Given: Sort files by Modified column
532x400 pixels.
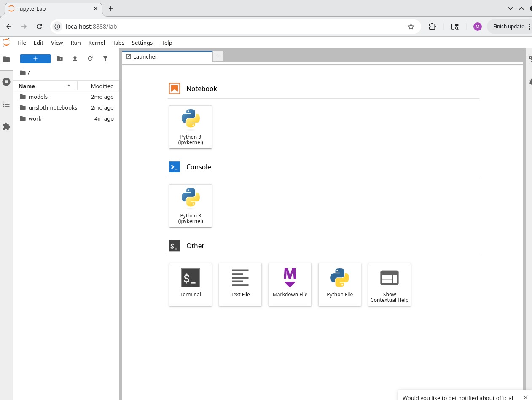Looking at the screenshot, I should pos(102,86).
